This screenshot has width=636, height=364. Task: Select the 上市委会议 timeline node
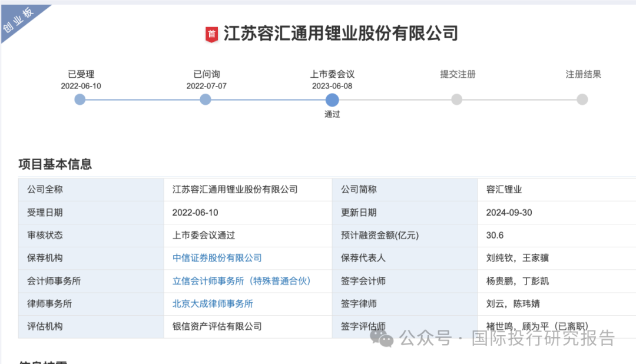point(332,100)
